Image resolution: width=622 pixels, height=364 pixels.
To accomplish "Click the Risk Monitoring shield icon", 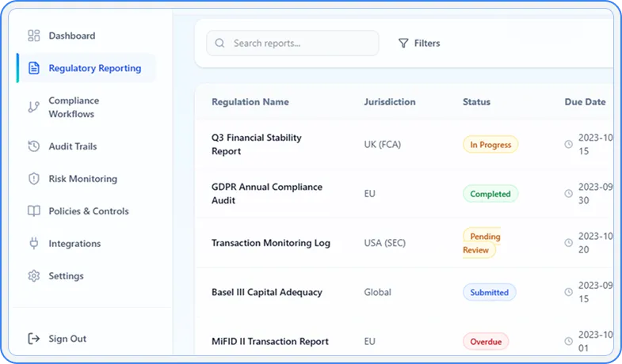I will point(33,179).
